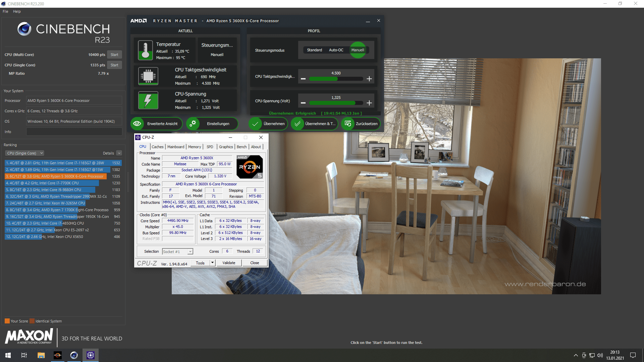
Task: Select Auto-OC control mode
Action: pos(336,50)
